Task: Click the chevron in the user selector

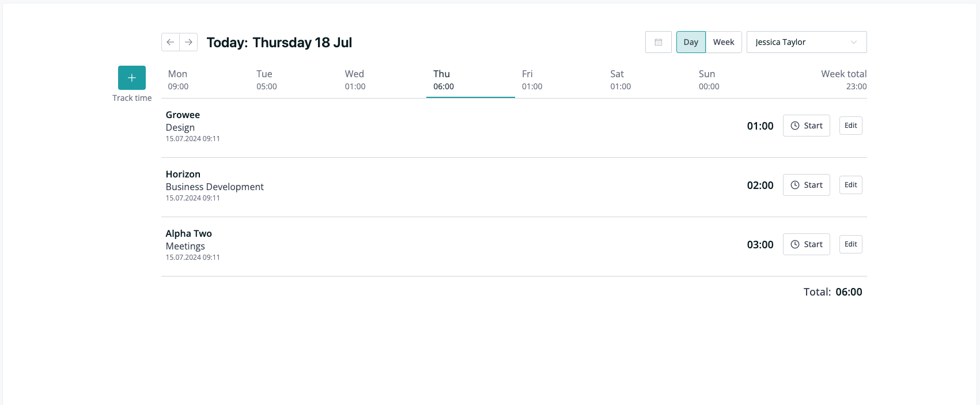Action: point(854,41)
